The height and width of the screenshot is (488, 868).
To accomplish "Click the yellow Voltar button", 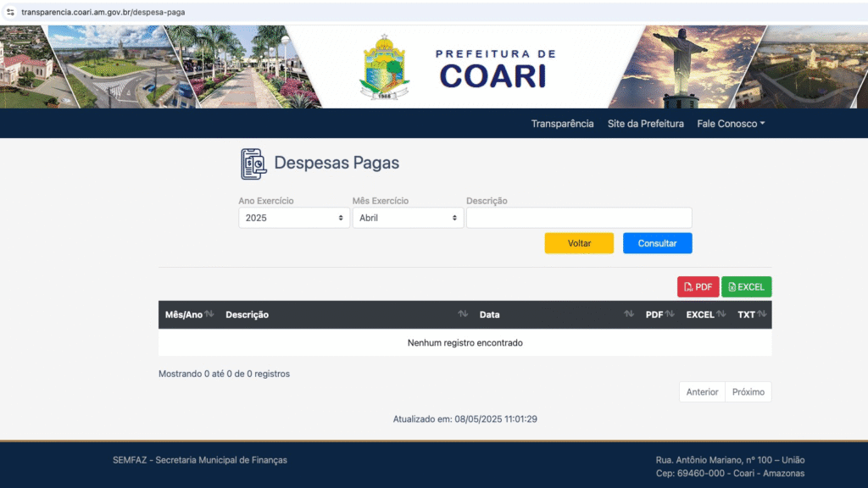I will (579, 243).
